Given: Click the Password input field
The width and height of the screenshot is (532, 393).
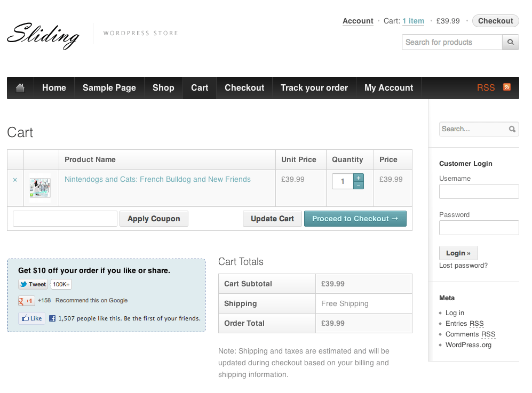Looking at the screenshot, I should coord(479,228).
